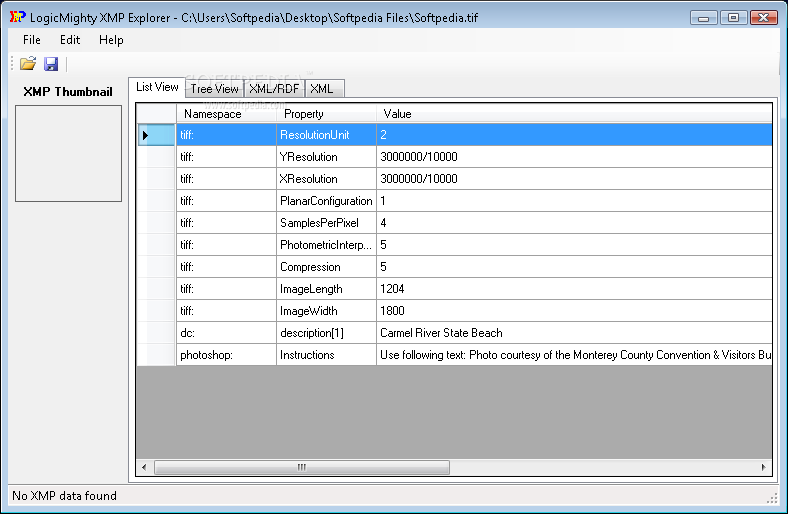The height and width of the screenshot is (514, 788).
Task: Click the photoshop: namespace cell
Action: [x=226, y=355]
